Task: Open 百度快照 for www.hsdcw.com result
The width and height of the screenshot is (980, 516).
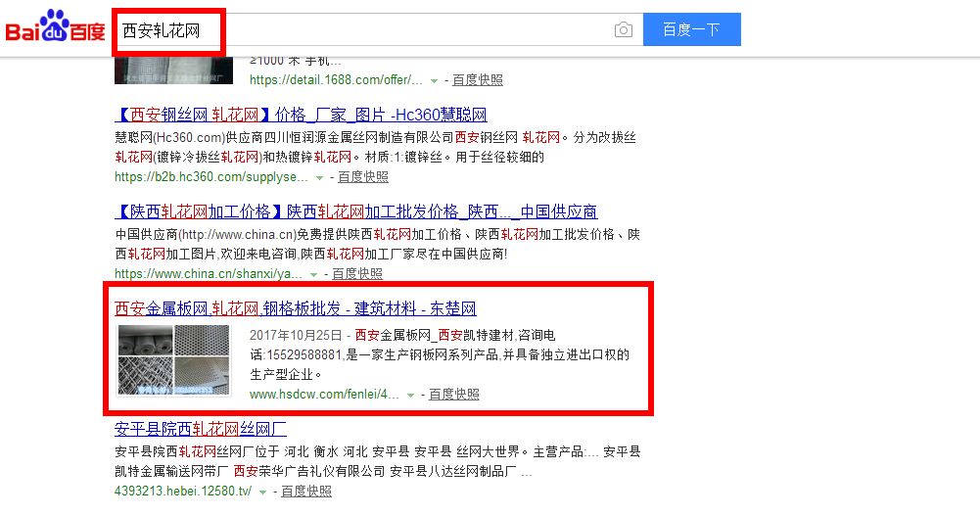Action: (453, 395)
